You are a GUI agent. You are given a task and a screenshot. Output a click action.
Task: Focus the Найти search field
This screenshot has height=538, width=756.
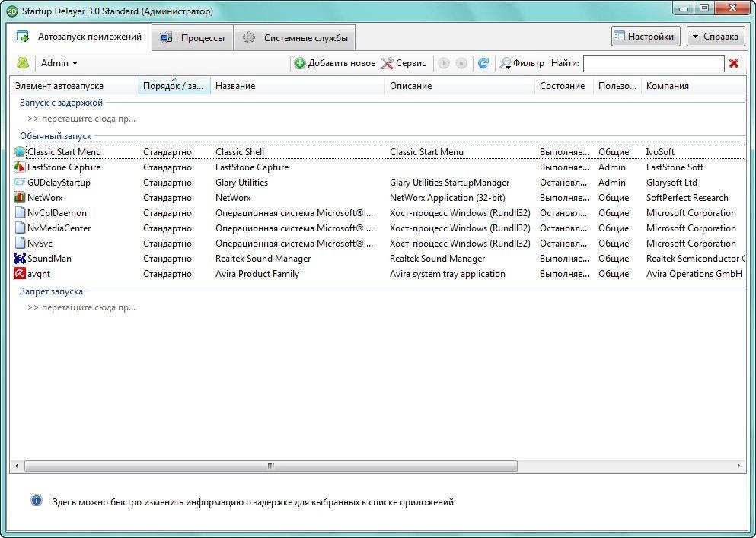pyautogui.click(x=653, y=63)
